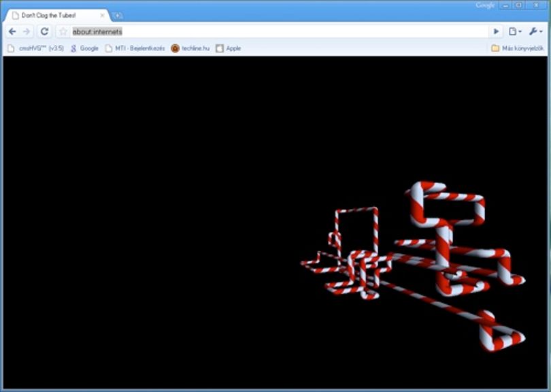Expand the Más könyvjelzők bookmarks folder

click(517, 48)
